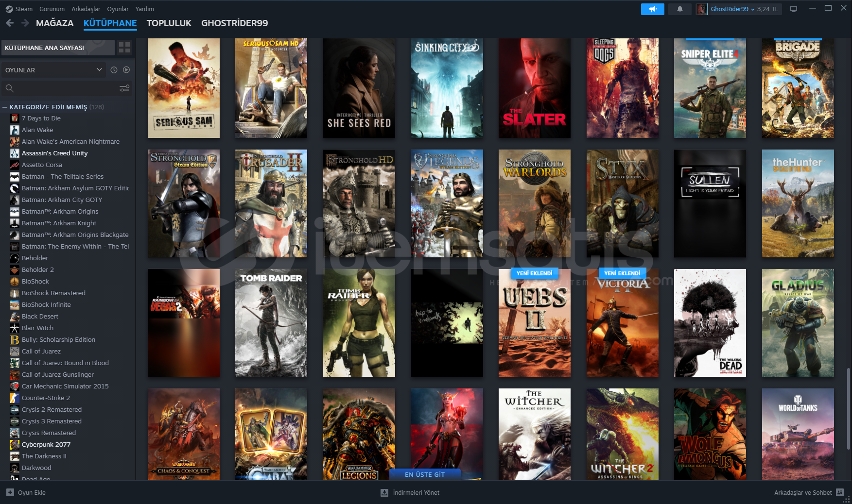Open the OYUNLAR dropdown
This screenshot has height=504, width=852.
click(53, 70)
